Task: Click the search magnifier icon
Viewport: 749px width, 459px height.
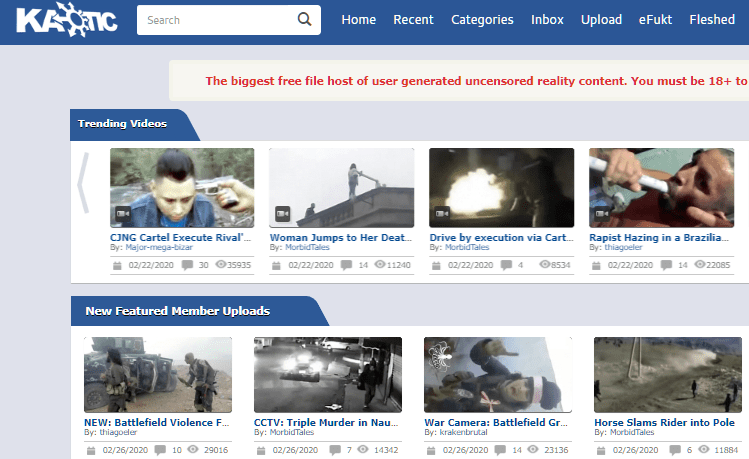Action: (304, 19)
